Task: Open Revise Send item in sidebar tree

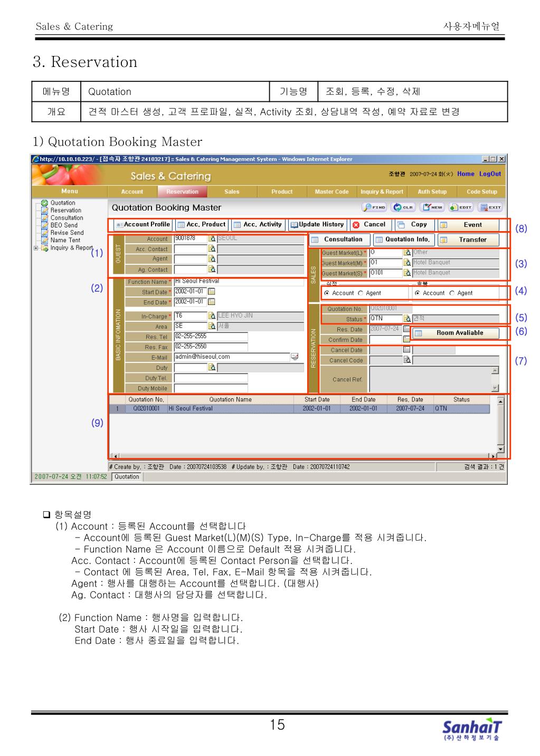Action: [67, 232]
